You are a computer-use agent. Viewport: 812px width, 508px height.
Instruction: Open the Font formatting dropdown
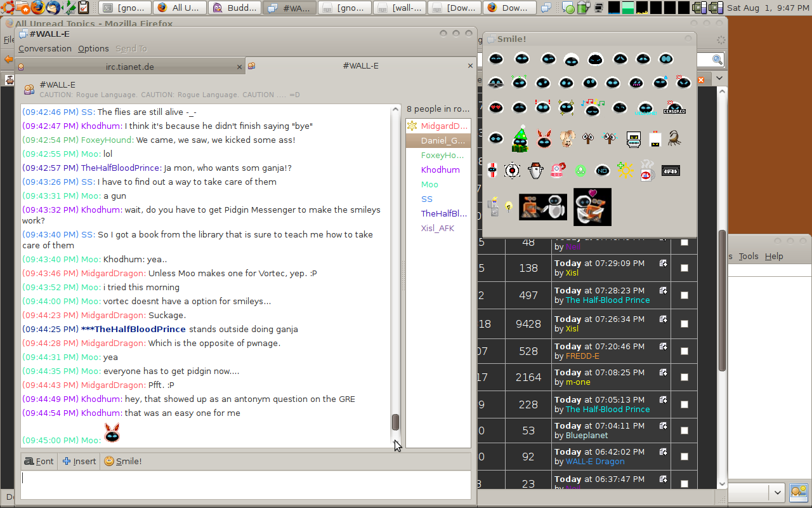click(x=39, y=462)
